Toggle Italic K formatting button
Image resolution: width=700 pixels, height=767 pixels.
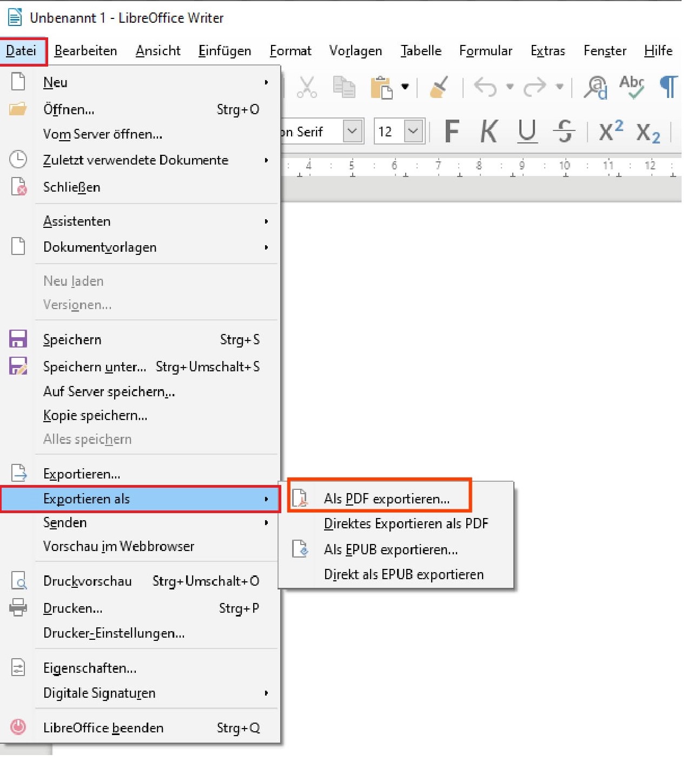pyautogui.click(x=489, y=131)
